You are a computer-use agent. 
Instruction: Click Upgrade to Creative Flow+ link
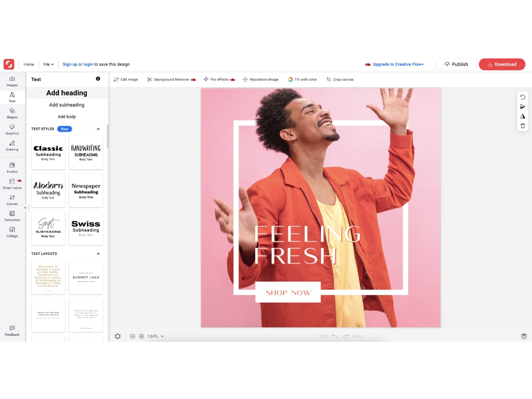pos(394,64)
